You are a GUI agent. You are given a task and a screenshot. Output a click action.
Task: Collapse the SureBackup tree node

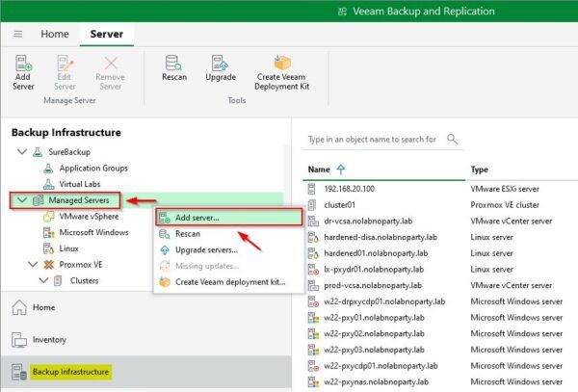tap(22, 151)
